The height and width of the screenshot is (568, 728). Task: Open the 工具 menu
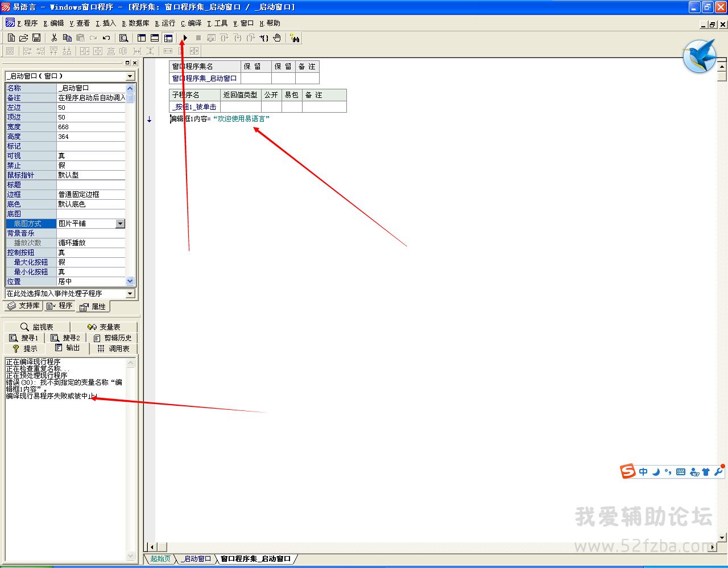(x=217, y=23)
